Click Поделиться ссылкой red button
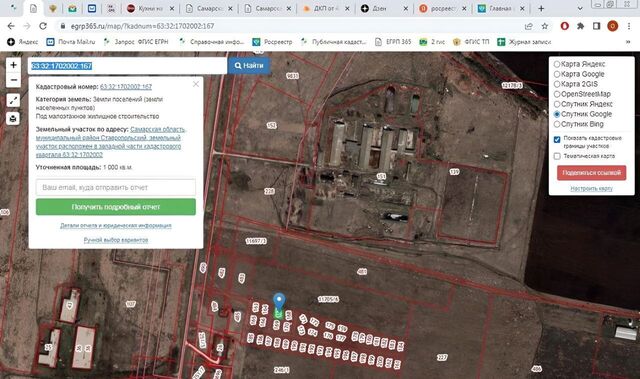Image resolution: width=640 pixels, height=379 pixels. click(591, 173)
